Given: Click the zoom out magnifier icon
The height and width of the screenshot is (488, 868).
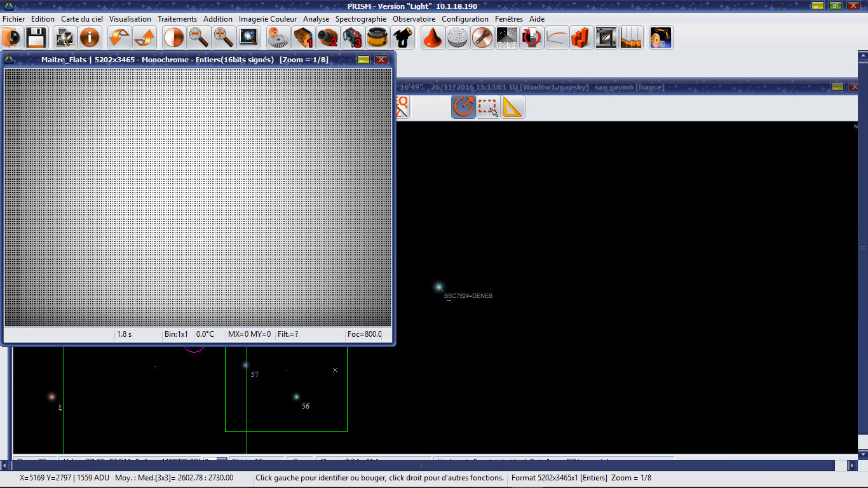Looking at the screenshot, I should tap(199, 38).
